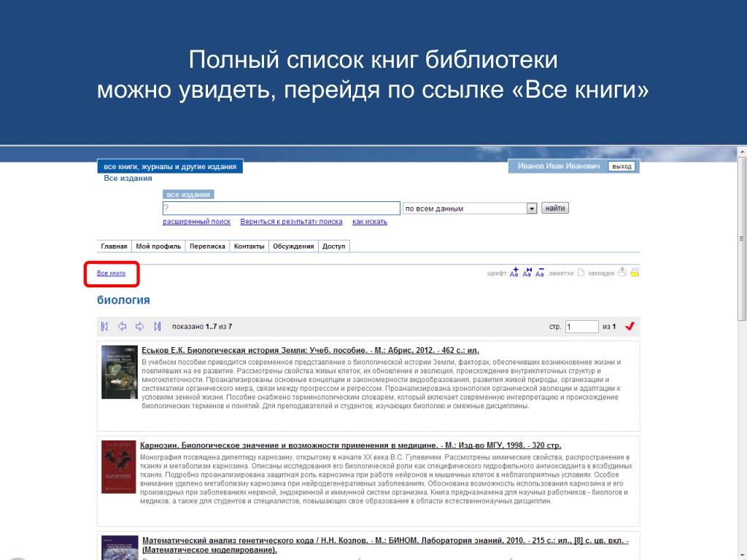Switch to the 'Контакты' tab
This screenshot has width=747, height=560.
[249, 246]
